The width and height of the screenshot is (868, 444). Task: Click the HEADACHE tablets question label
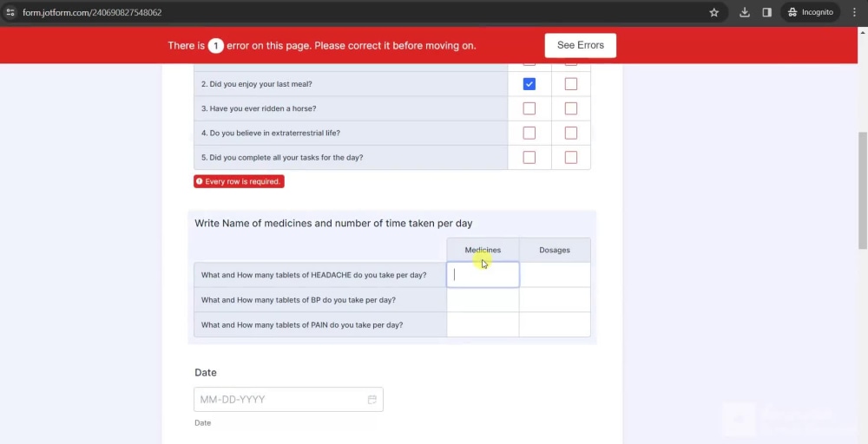click(314, 275)
